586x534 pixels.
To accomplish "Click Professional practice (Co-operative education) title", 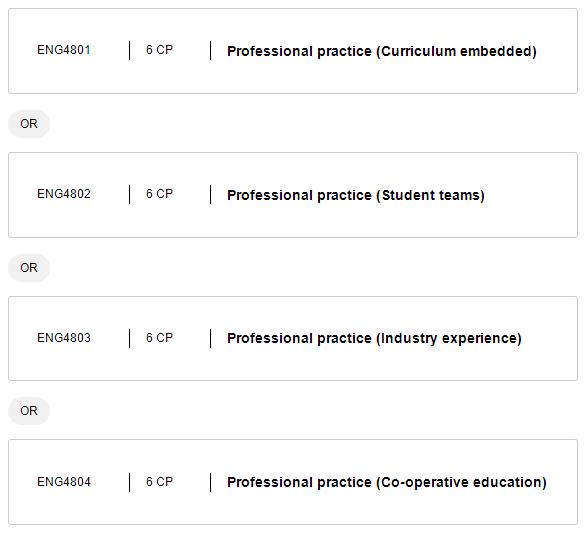I will click(x=387, y=482).
